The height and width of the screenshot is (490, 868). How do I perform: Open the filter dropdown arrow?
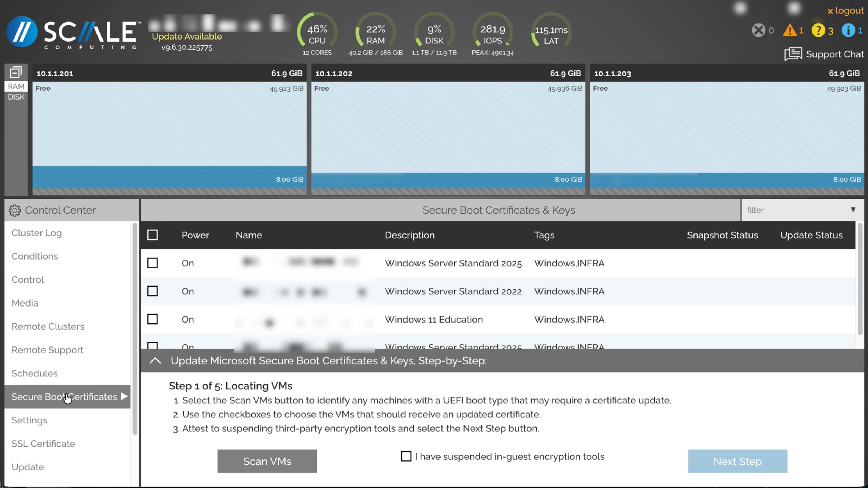pyautogui.click(x=853, y=210)
